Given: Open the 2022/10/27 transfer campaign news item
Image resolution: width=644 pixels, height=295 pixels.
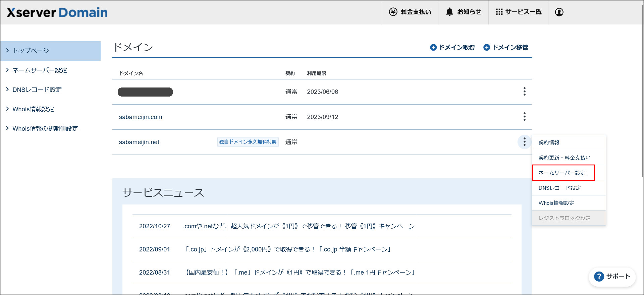Looking at the screenshot, I should (299, 226).
